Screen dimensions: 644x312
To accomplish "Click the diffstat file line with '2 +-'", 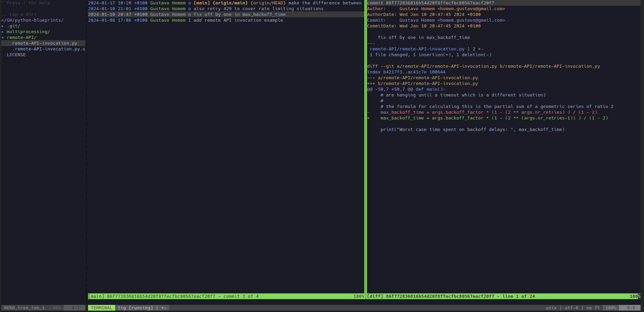I will pos(426,49).
